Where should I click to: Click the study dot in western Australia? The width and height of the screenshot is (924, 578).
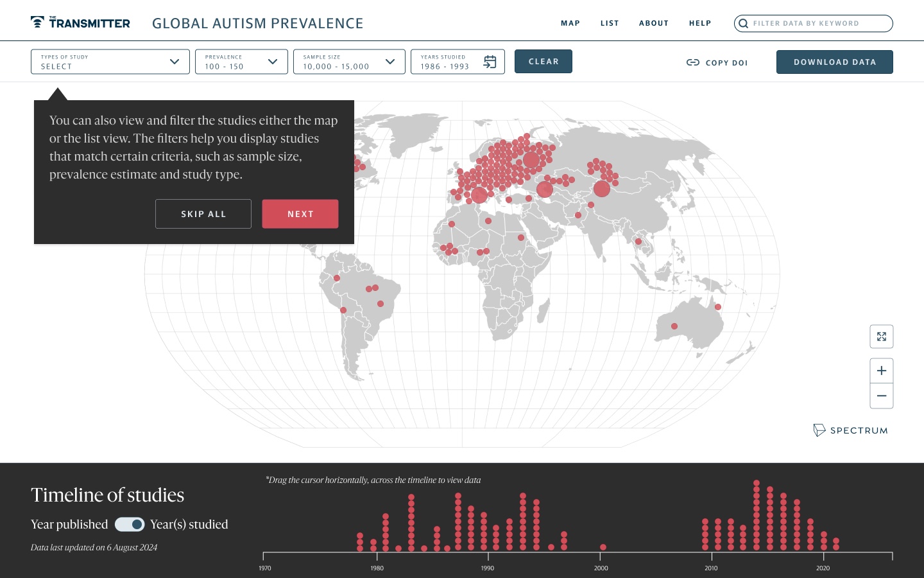pos(674,326)
